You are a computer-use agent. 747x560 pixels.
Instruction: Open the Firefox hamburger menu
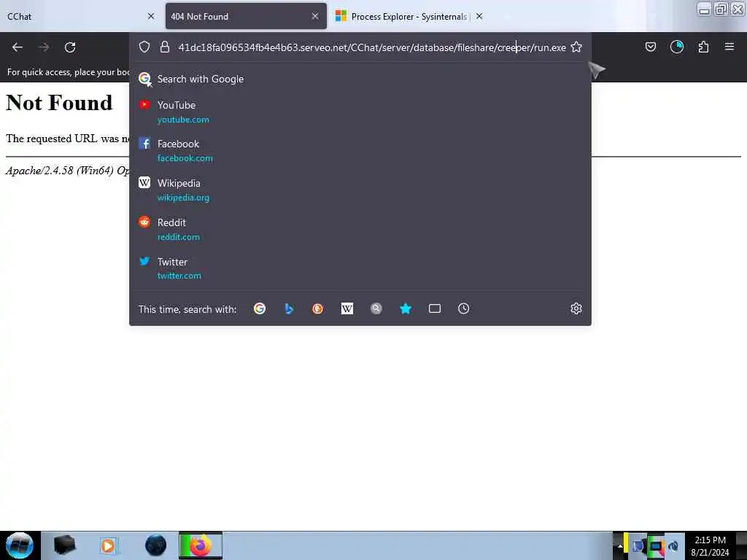[729, 47]
